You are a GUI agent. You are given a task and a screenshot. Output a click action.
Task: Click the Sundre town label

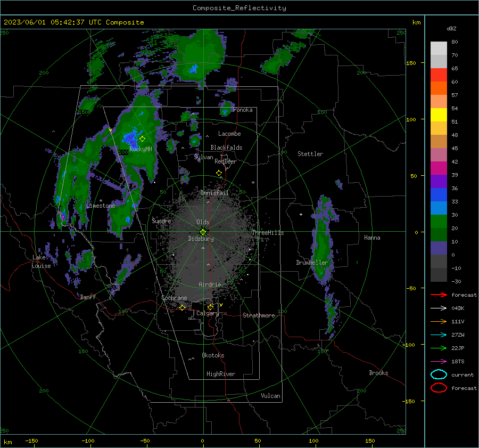[161, 221]
